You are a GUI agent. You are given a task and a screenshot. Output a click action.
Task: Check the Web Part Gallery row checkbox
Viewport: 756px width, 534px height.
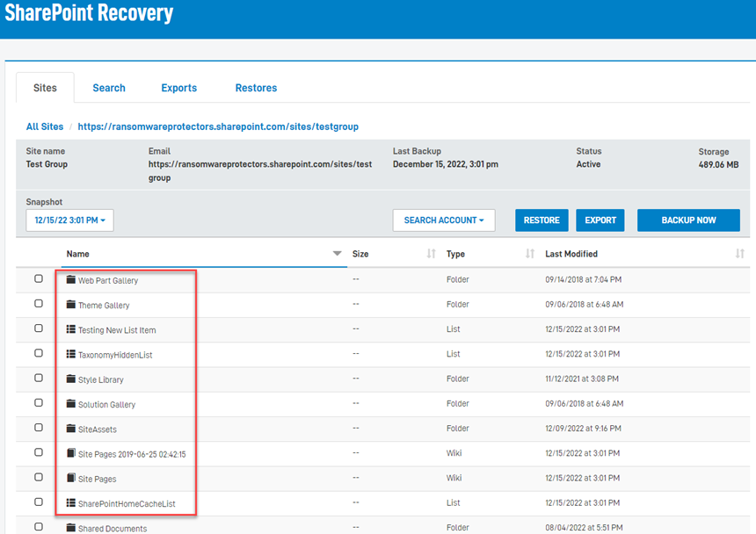pos(37,278)
